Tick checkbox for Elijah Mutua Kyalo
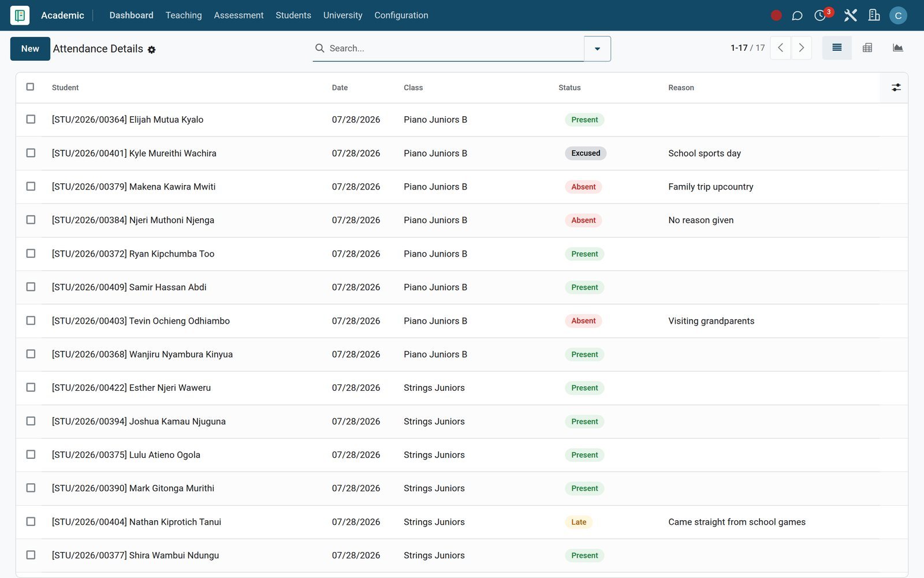Viewport: 924px width, 578px height. (31, 119)
